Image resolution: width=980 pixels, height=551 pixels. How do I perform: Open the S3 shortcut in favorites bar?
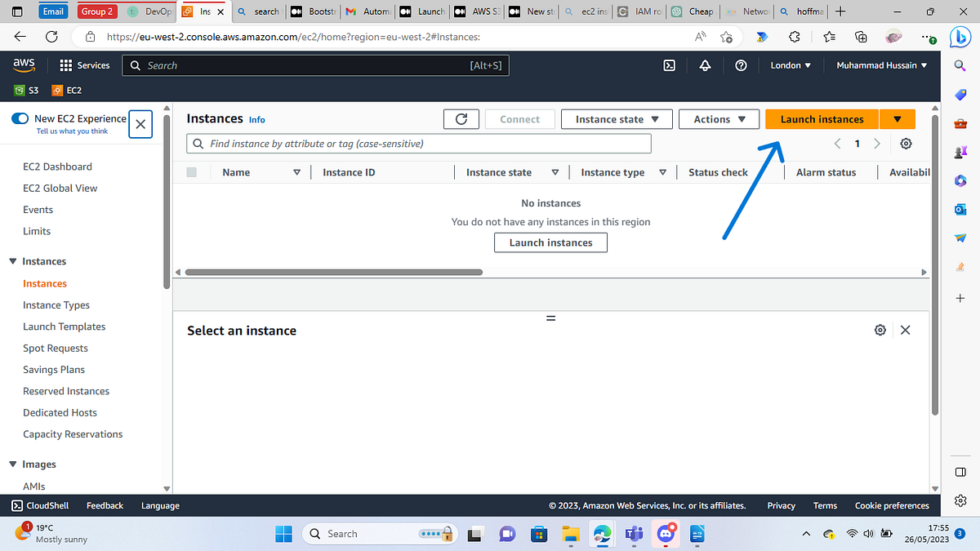[x=26, y=91]
